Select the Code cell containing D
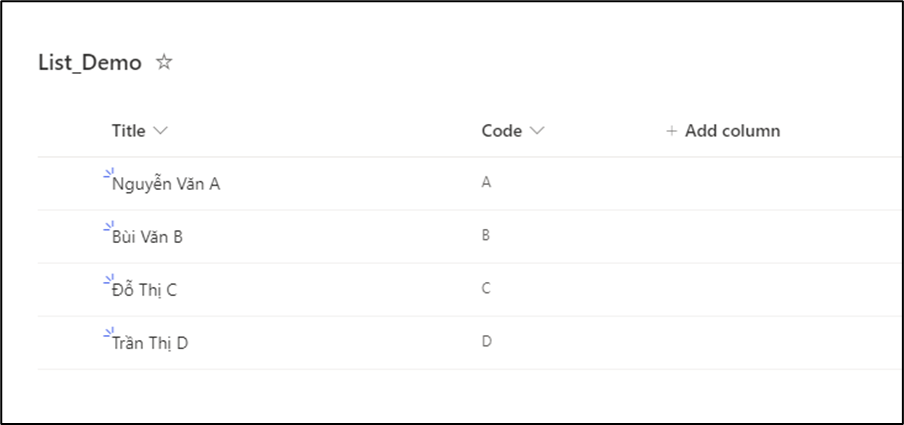904x425 pixels. 487,342
